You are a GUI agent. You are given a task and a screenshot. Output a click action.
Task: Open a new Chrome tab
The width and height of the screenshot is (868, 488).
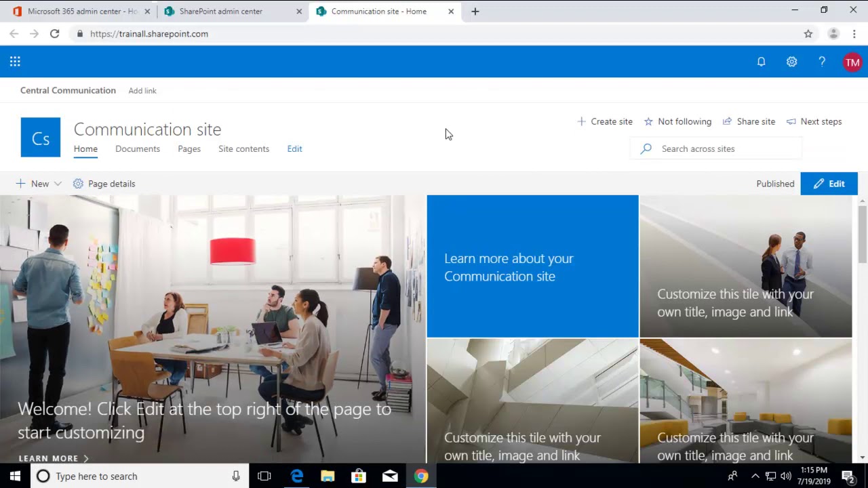[475, 12]
